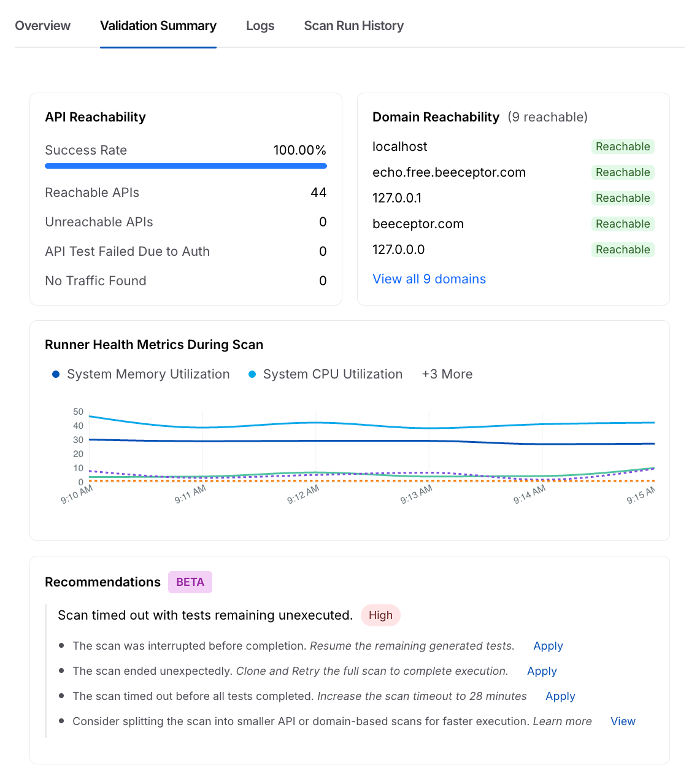Apply resume remaining generated tests recommendation
697x784 pixels.
coord(548,646)
